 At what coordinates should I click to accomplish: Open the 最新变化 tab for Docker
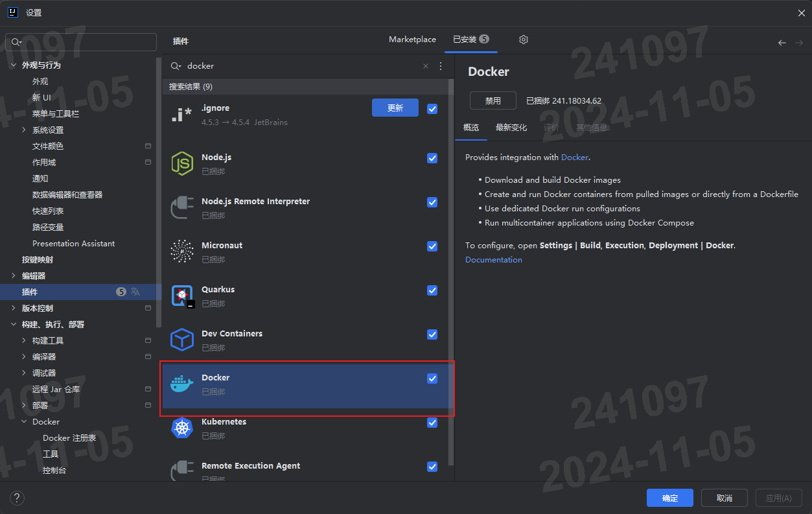(511, 128)
